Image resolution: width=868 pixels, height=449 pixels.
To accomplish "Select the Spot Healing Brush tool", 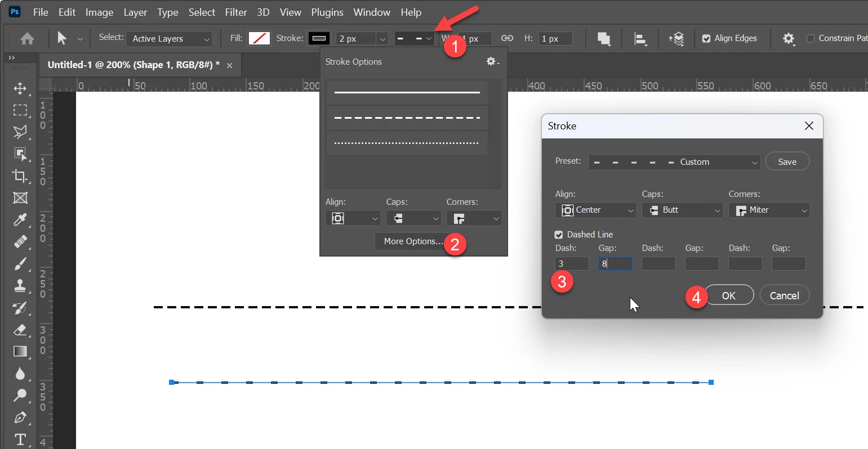I will pyautogui.click(x=20, y=241).
